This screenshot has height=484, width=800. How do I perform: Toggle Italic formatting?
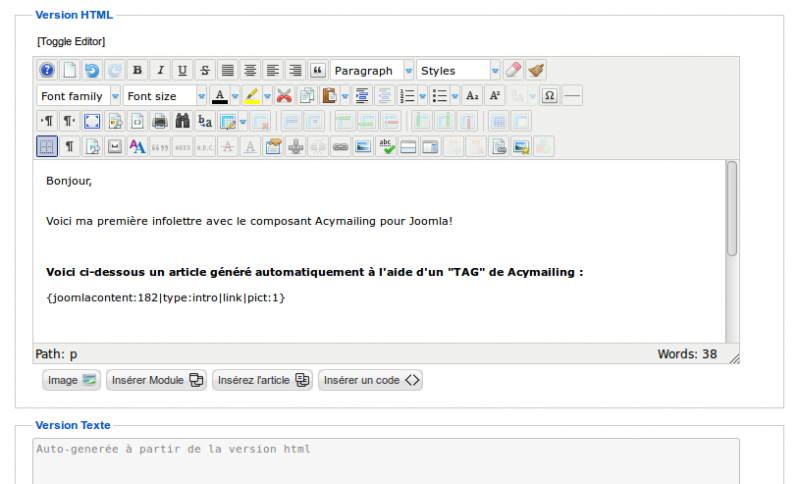pyautogui.click(x=160, y=70)
